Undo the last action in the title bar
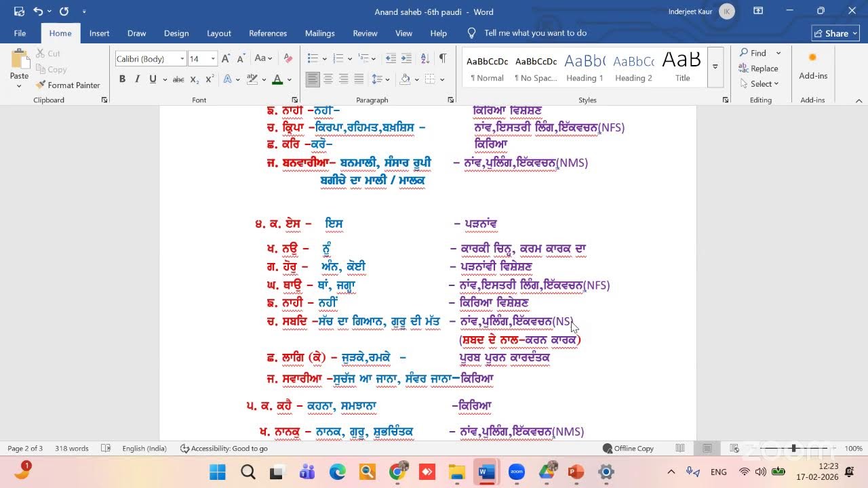The width and height of the screenshot is (868, 488). (37, 12)
